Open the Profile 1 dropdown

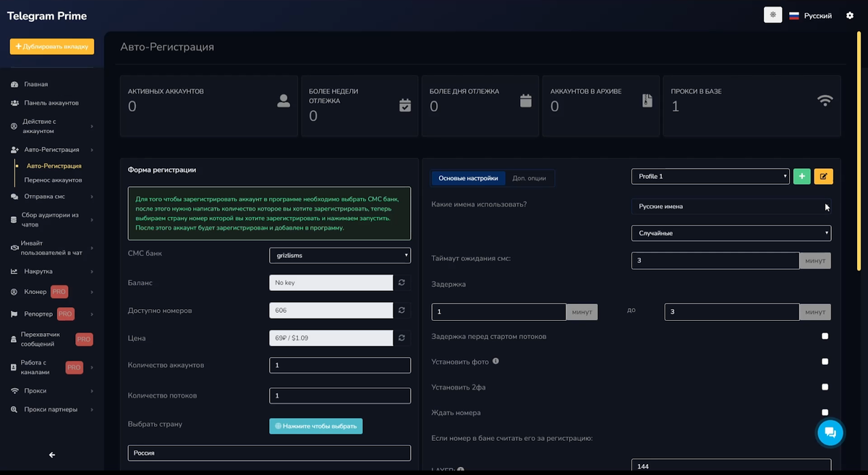(710, 176)
